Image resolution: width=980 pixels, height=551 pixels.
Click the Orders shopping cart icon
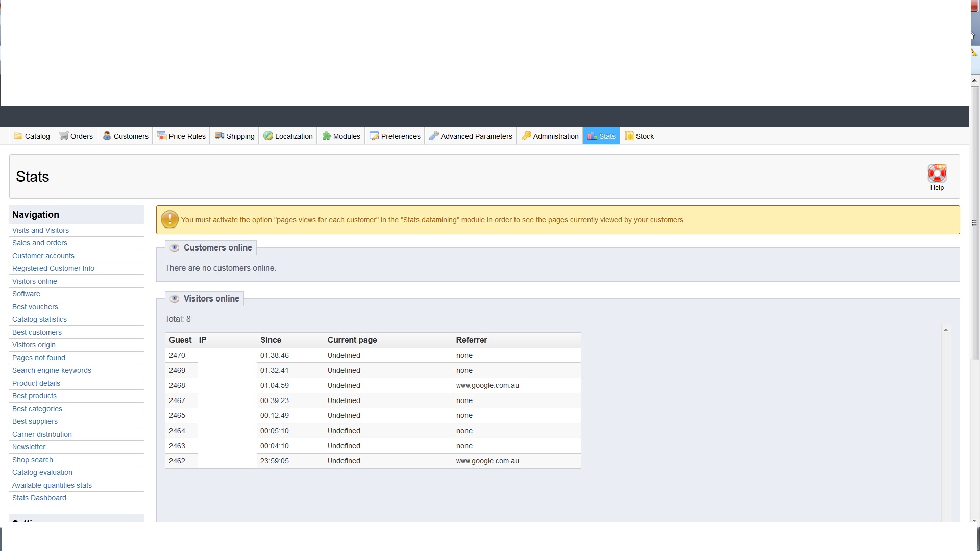click(64, 136)
